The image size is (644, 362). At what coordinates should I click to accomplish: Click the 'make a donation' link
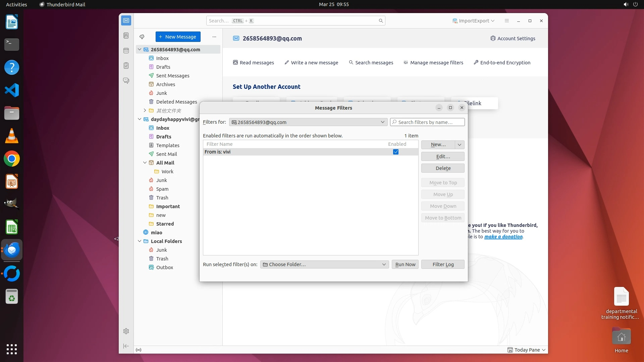pyautogui.click(x=503, y=237)
